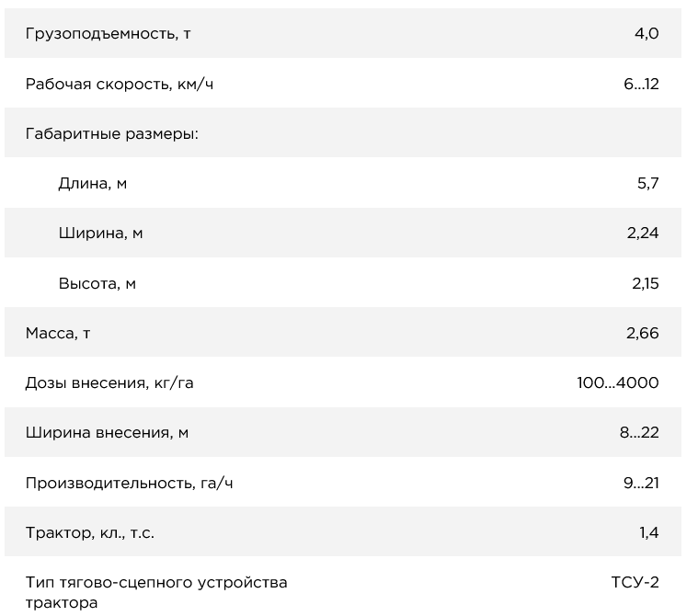Click the 'Ширина внесения, м' label
Screen dimensions: 698x616
[107, 433]
